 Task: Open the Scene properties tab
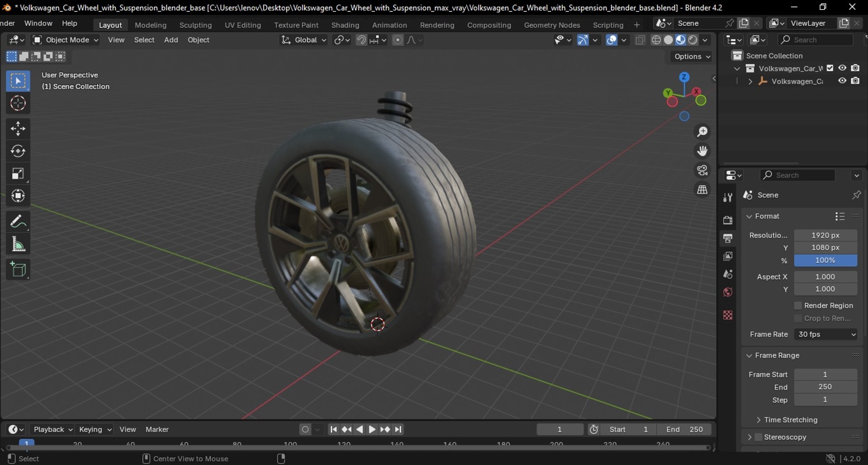coord(728,274)
